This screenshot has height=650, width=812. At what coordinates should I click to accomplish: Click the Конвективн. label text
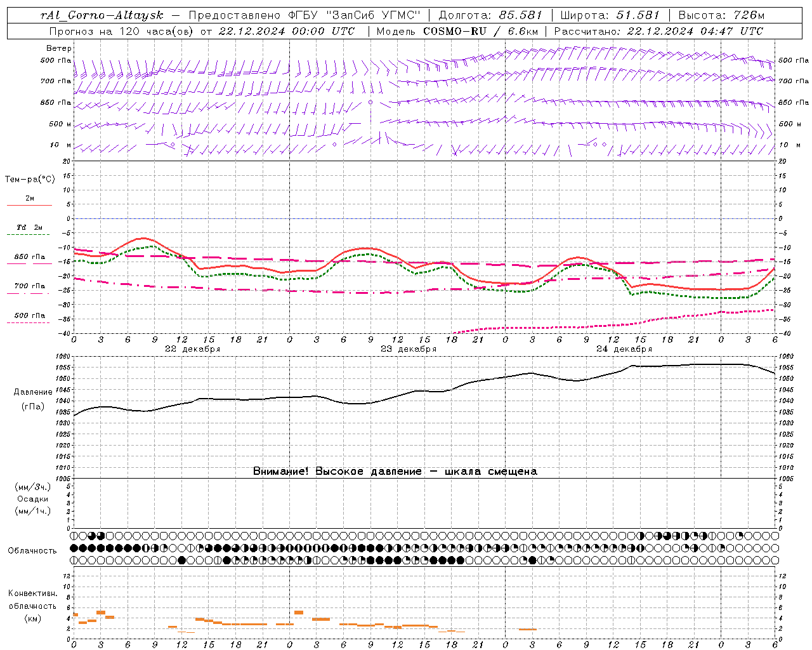33,594
